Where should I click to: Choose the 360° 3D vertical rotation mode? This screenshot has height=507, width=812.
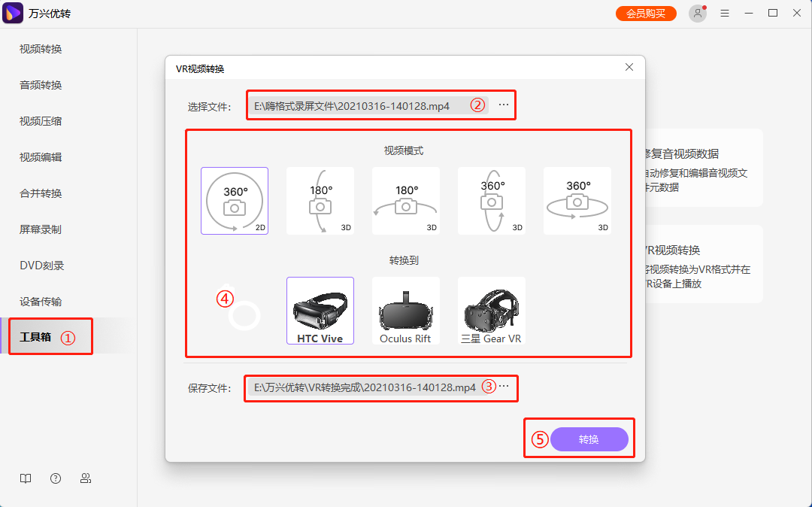[491, 200]
